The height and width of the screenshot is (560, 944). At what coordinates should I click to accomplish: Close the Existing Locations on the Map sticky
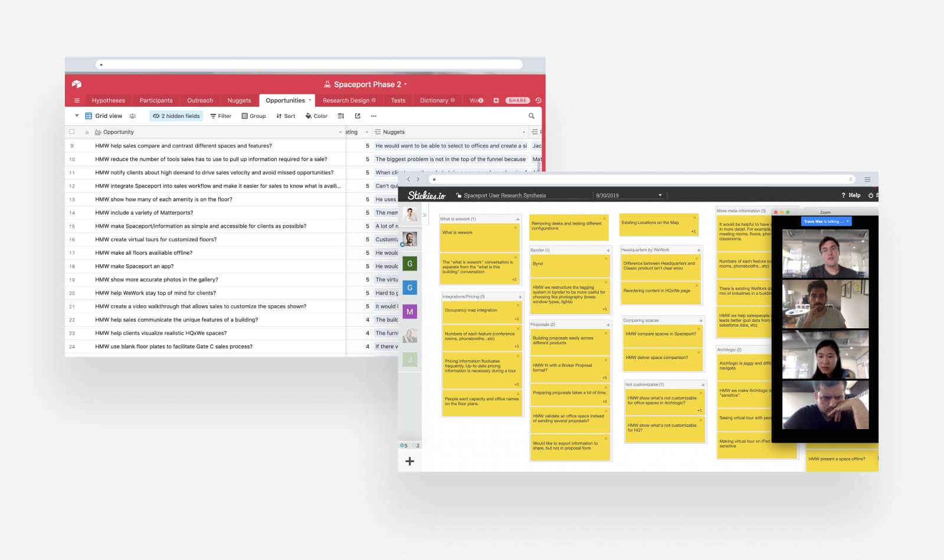coord(695,218)
